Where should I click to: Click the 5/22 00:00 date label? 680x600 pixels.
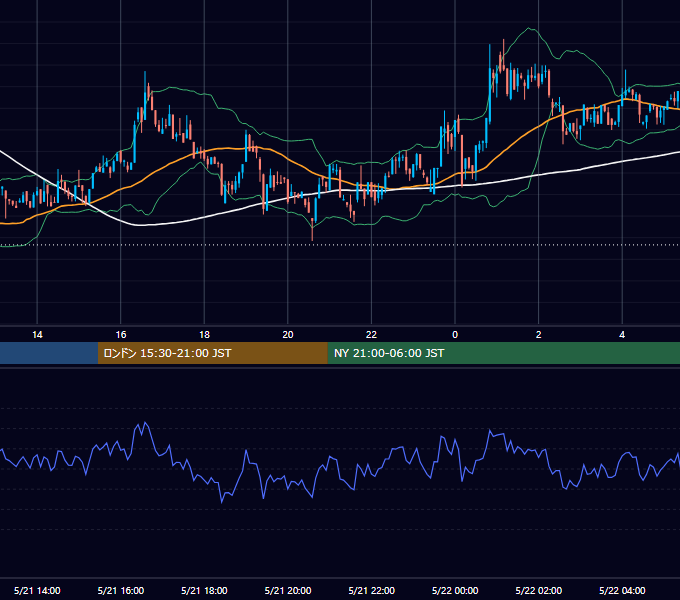click(455, 590)
